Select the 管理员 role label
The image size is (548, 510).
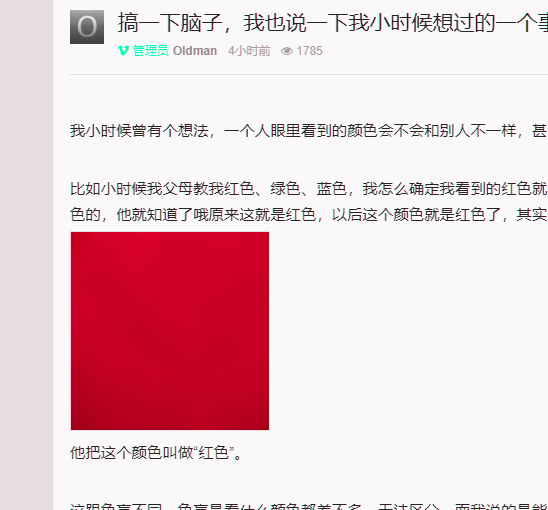tap(151, 51)
